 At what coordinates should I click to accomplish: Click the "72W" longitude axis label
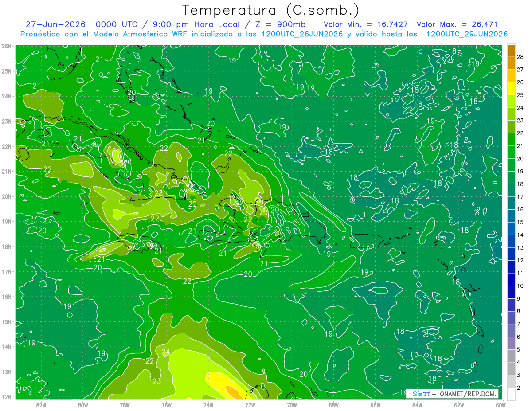pyautogui.click(x=250, y=404)
